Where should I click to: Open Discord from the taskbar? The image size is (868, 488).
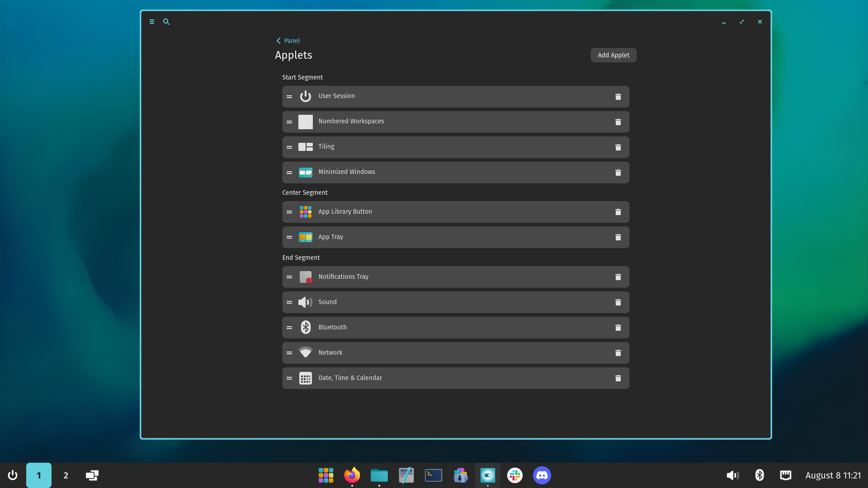tap(542, 475)
